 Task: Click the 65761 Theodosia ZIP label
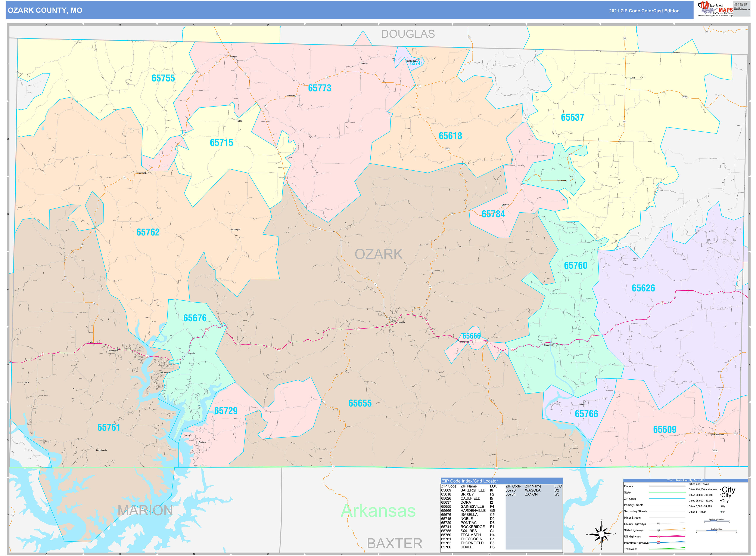pyautogui.click(x=109, y=427)
